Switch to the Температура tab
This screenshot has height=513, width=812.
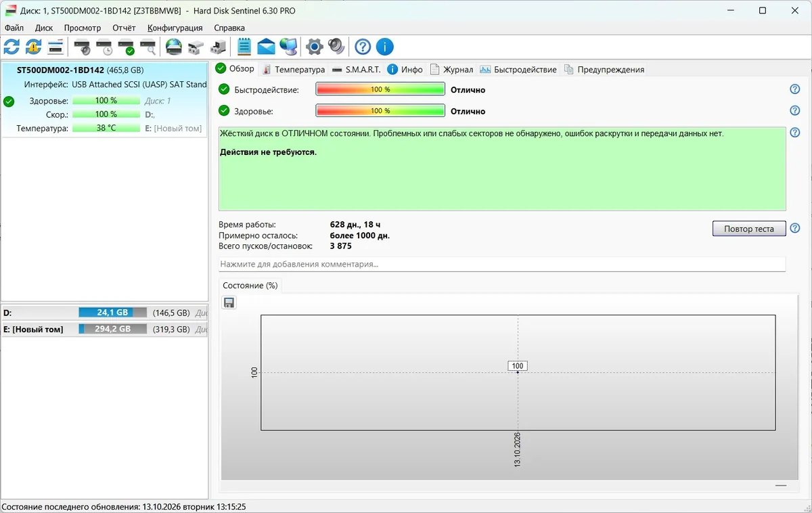pyautogui.click(x=293, y=69)
